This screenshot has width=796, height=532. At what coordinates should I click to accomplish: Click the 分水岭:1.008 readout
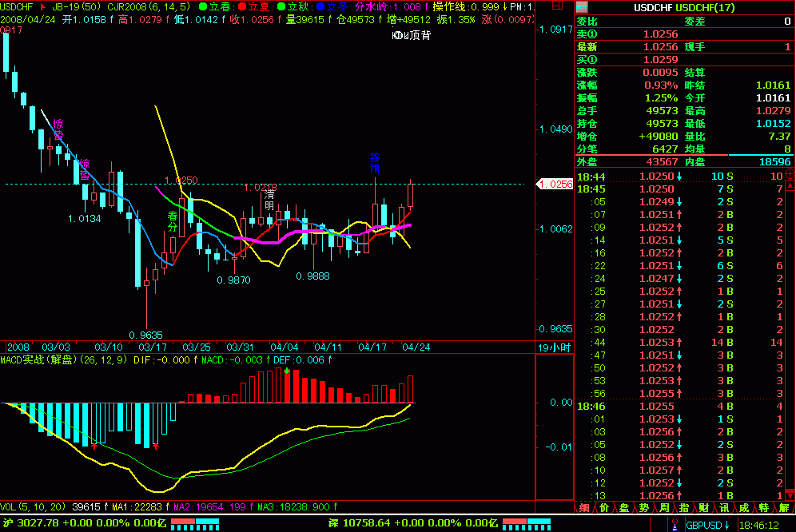tap(392, 6)
